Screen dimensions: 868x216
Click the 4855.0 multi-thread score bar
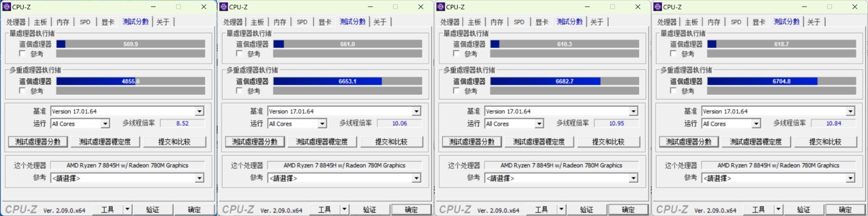pyautogui.click(x=131, y=81)
